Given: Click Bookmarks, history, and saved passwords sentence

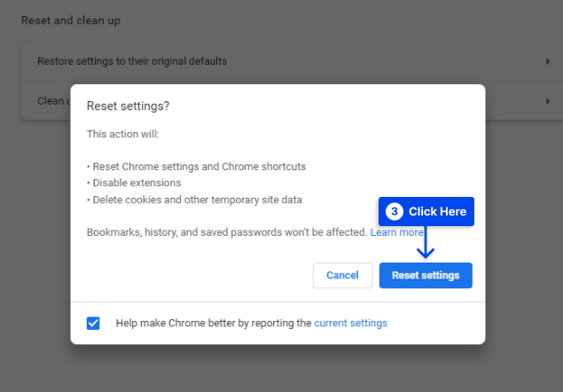Looking at the screenshot, I should click(x=227, y=232).
